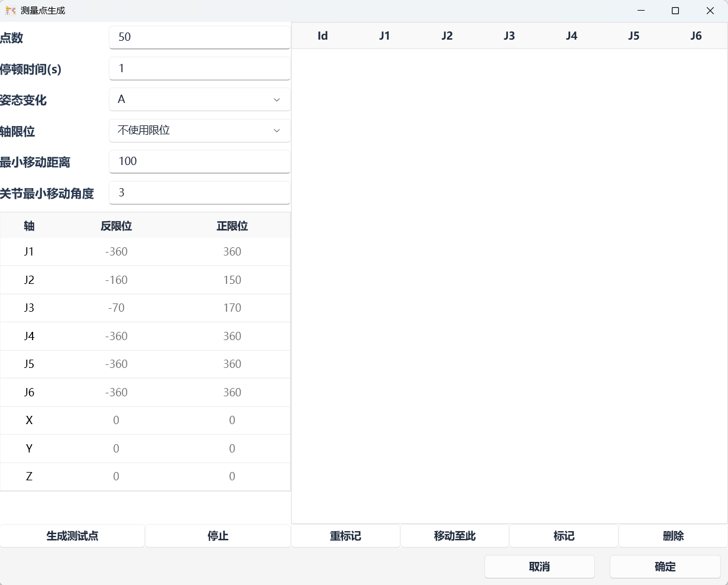Screen dimensions: 728x585
Task: Click the J3 正限位 value 170
Action: tap(232, 308)
